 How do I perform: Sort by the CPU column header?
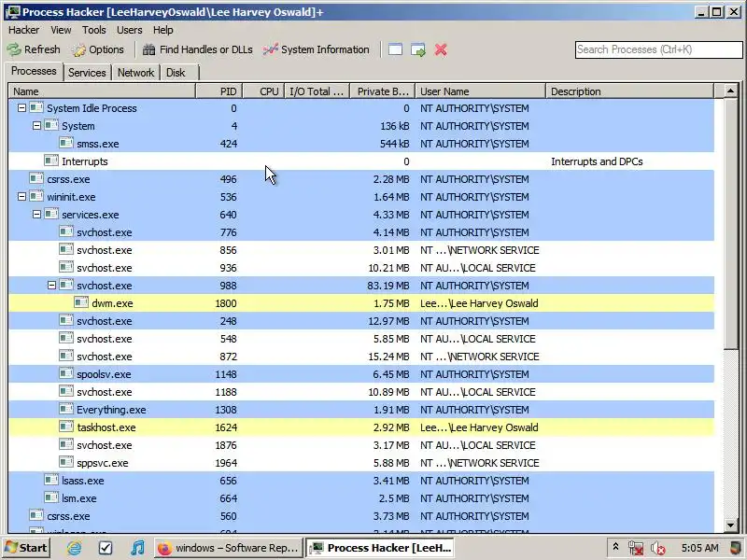pos(263,91)
